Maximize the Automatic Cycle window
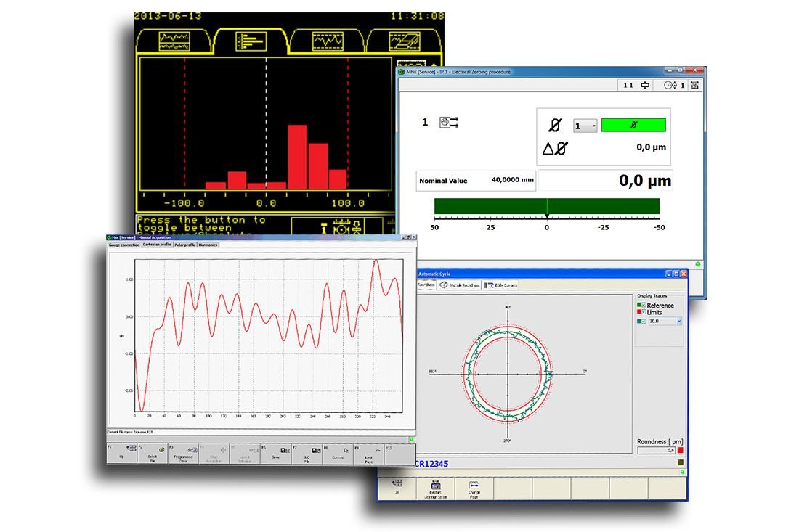The height and width of the screenshot is (532, 799). tap(676, 274)
